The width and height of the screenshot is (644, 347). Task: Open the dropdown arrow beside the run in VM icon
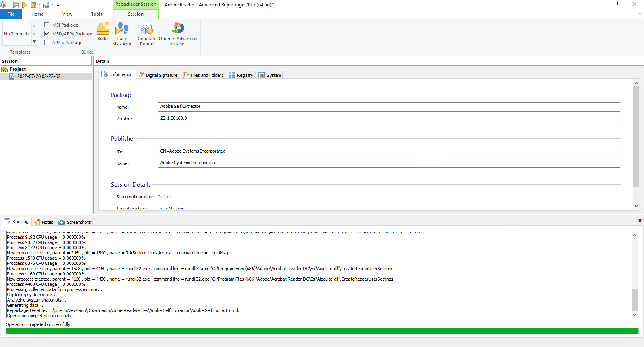tap(39, 5)
